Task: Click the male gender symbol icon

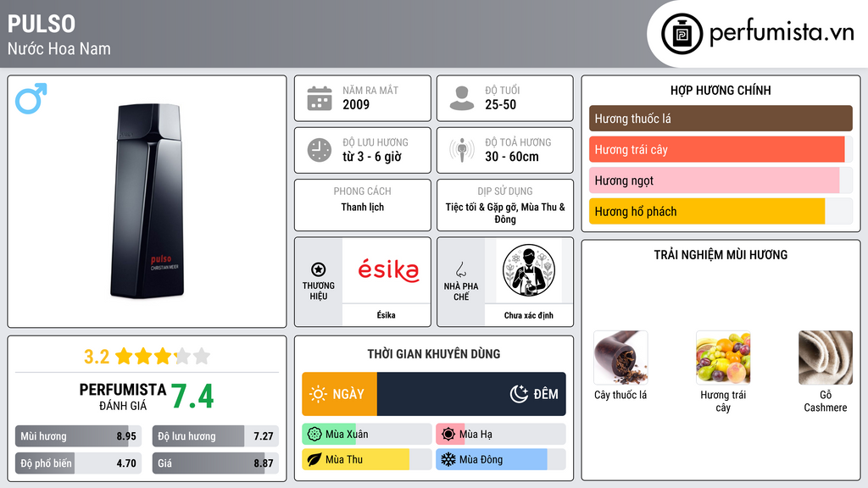Action: pos(31,98)
